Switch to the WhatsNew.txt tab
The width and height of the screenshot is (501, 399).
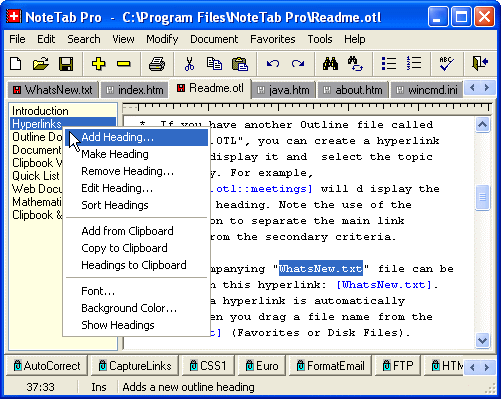(53, 90)
